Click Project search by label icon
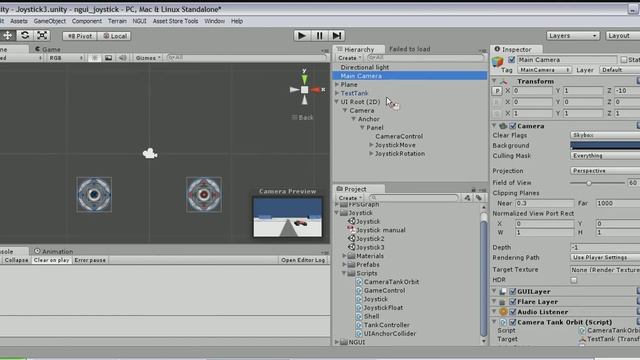This screenshot has height=360, width=640. 479,198
